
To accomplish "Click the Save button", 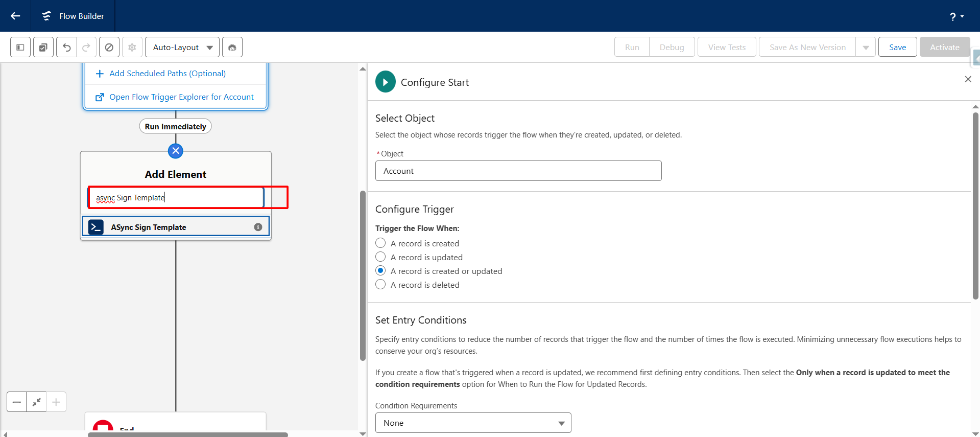I will [897, 48].
